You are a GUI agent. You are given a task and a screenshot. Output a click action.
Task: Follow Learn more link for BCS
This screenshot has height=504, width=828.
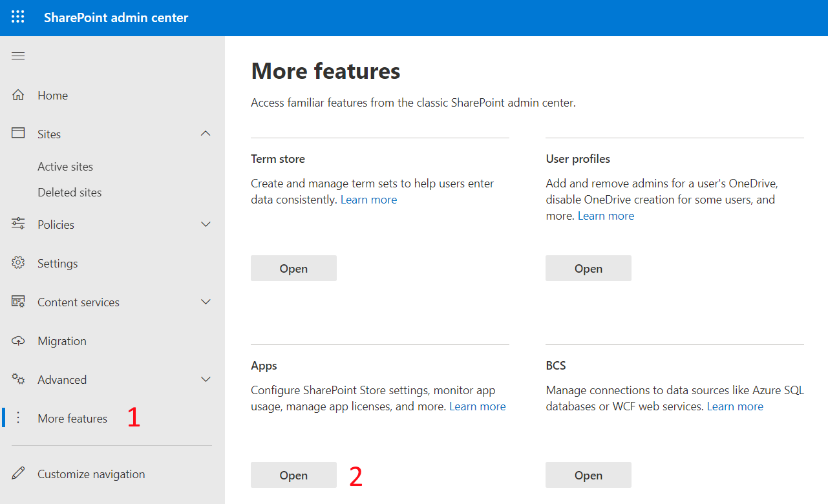pos(735,406)
